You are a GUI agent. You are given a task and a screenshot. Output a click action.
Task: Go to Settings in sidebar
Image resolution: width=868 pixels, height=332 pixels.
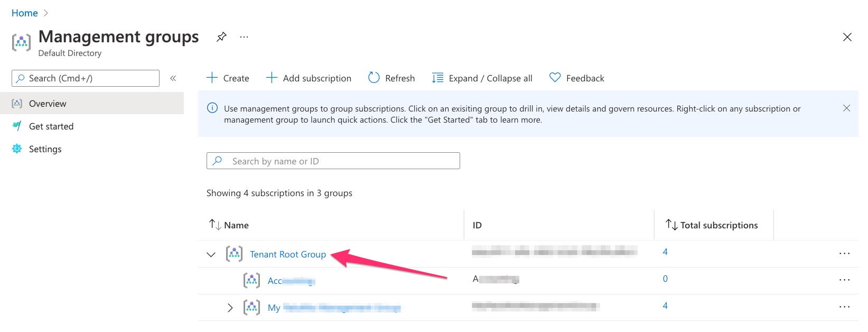pyautogui.click(x=45, y=149)
